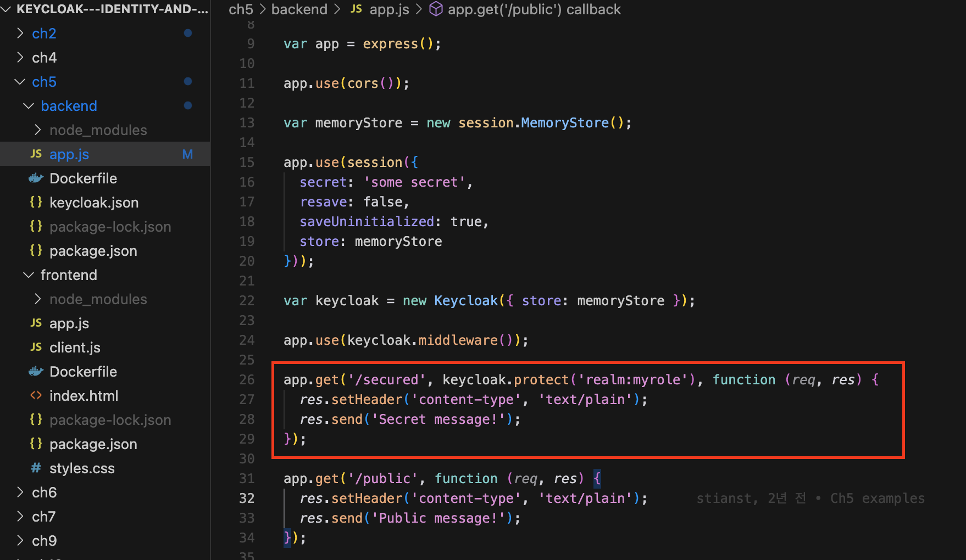
Task: Click cube symbol icon in breadcrumb
Action: (x=436, y=9)
